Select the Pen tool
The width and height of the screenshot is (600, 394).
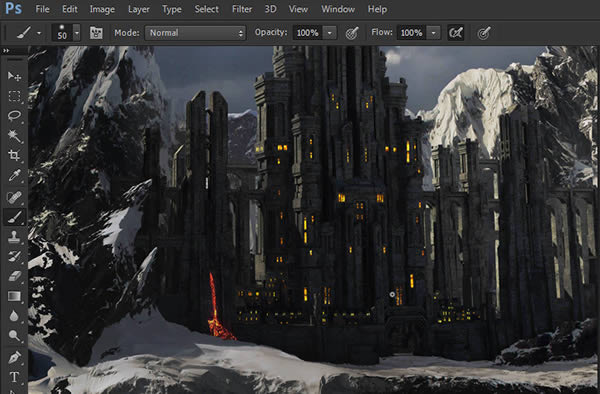(14, 358)
